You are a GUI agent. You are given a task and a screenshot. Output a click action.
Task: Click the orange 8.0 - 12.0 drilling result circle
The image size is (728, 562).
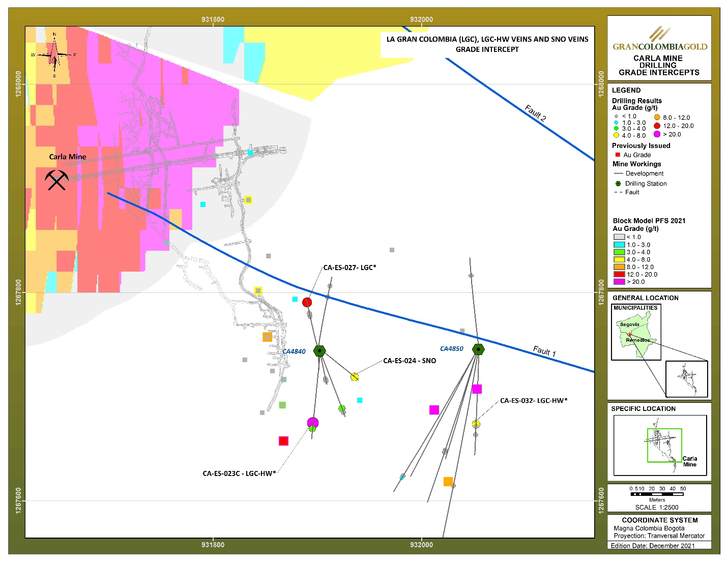point(657,117)
